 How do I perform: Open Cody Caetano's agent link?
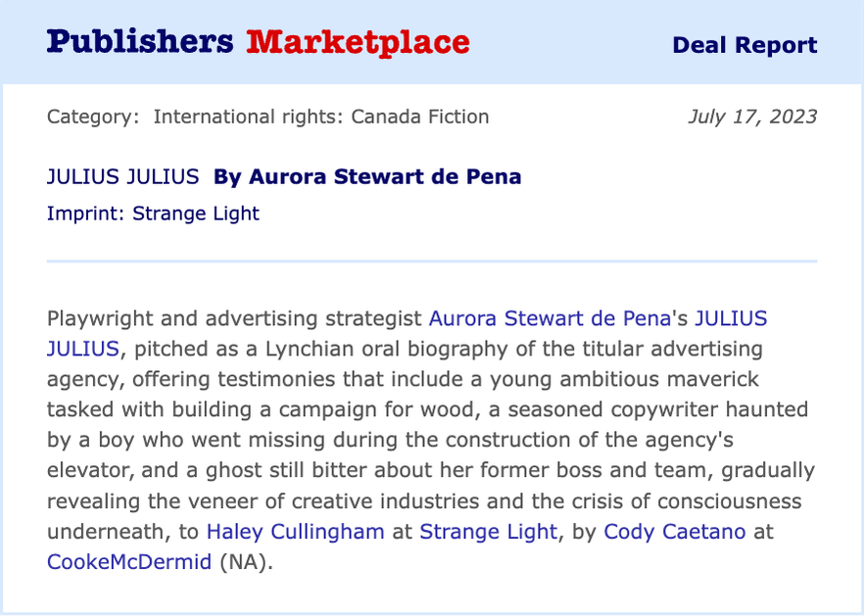[x=674, y=532]
